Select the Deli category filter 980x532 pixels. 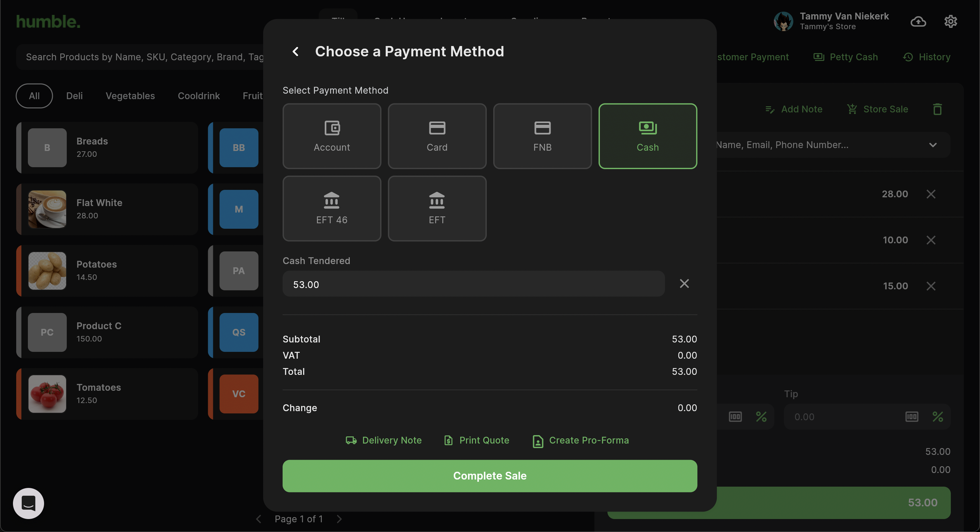point(74,96)
